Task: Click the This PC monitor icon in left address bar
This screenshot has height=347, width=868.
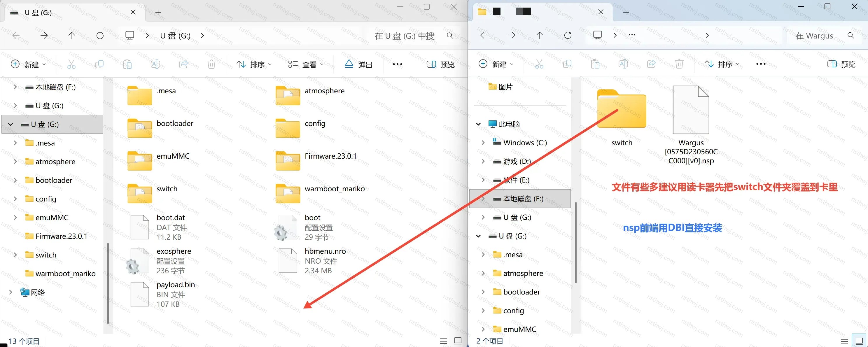Action: [130, 35]
